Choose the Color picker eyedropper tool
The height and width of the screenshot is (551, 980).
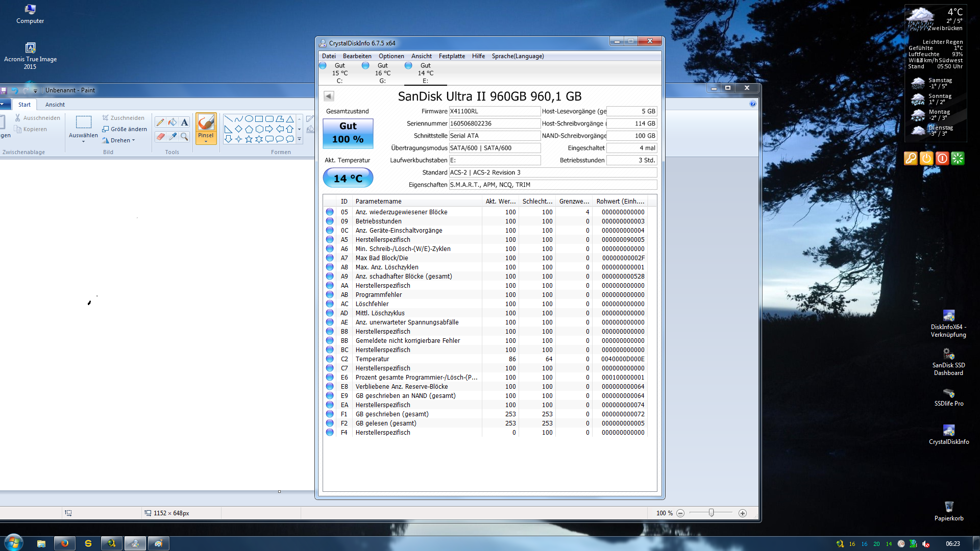pyautogui.click(x=173, y=137)
